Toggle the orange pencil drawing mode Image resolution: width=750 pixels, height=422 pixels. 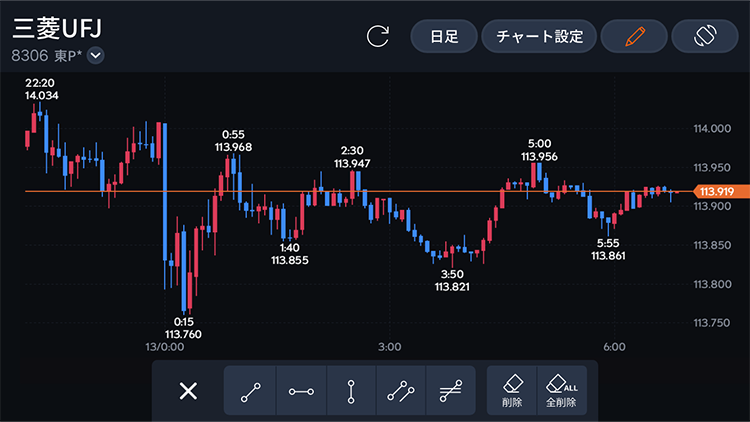click(x=633, y=37)
